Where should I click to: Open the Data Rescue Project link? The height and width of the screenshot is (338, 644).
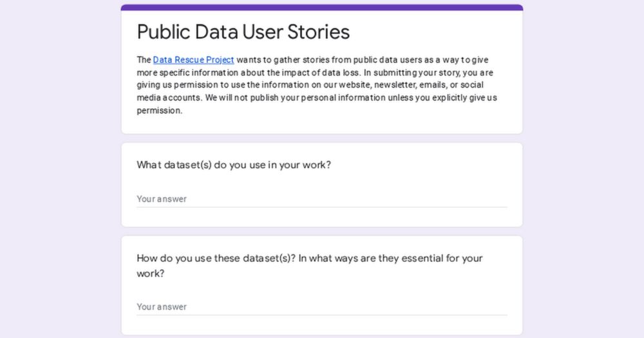pos(193,60)
